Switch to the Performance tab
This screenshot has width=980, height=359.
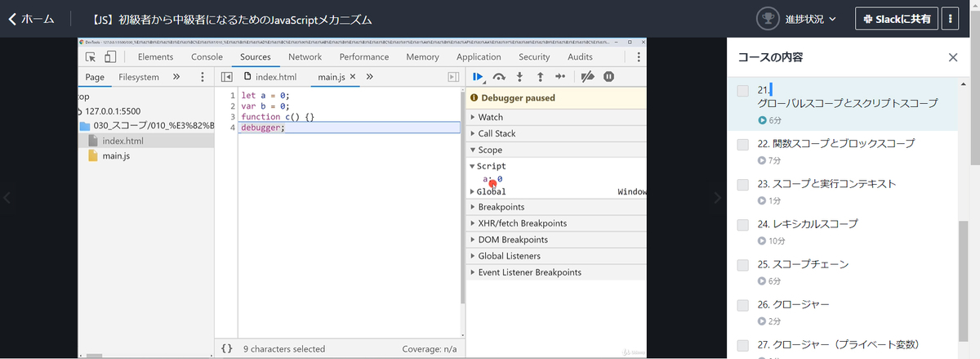364,56
